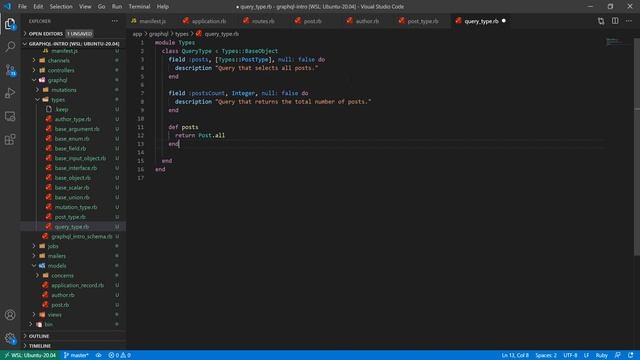
Task: Click the VS Code logo in title bar
Action: (8, 7)
